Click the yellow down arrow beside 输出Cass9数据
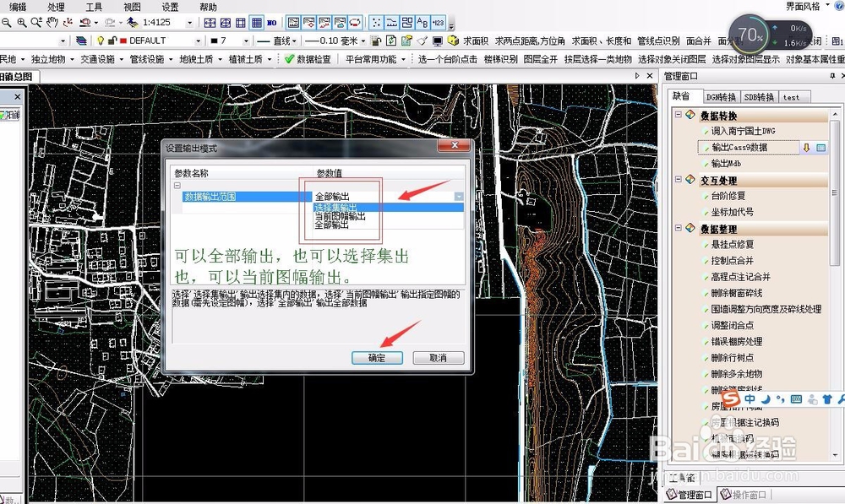This screenshot has height=504, width=845. tap(806, 148)
